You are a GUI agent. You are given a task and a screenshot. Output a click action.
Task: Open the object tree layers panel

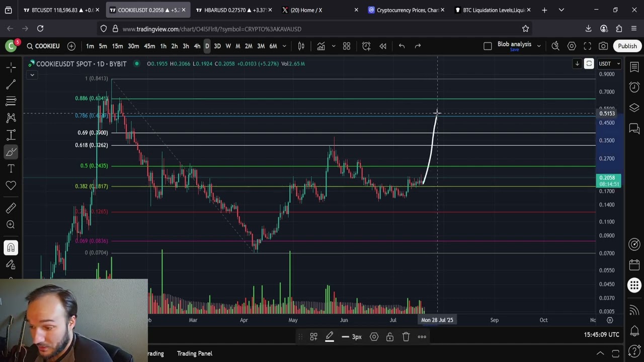click(634, 108)
